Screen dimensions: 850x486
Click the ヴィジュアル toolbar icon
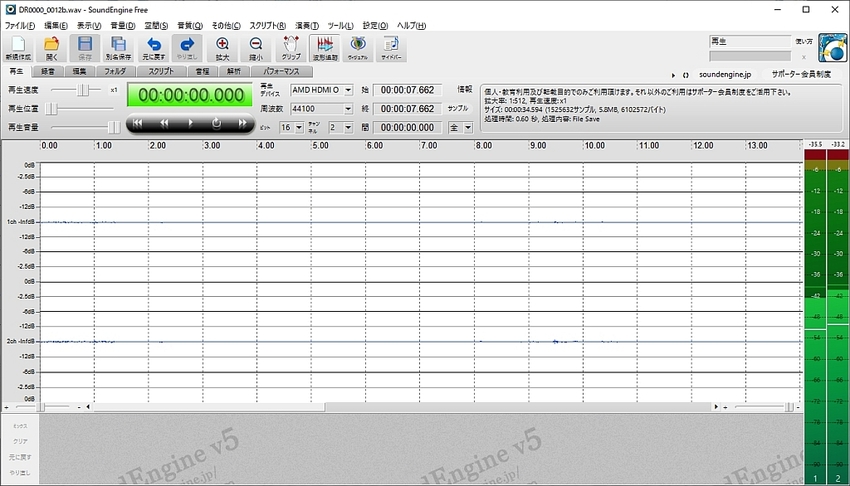tap(358, 48)
